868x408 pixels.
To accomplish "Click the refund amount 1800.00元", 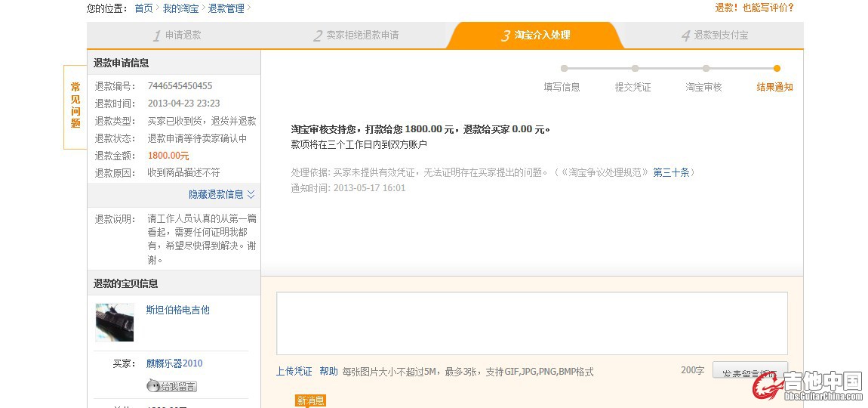I will pos(168,156).
